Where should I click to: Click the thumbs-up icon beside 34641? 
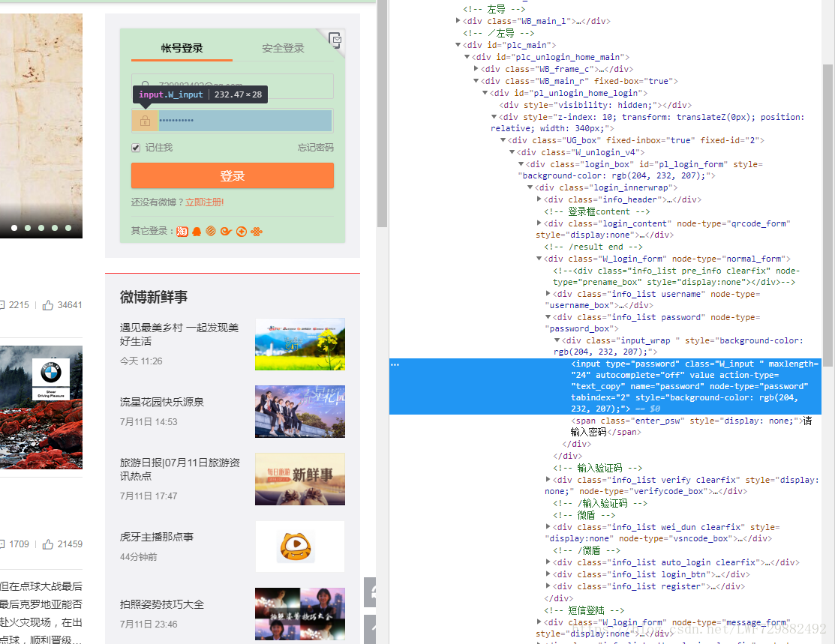48,305
